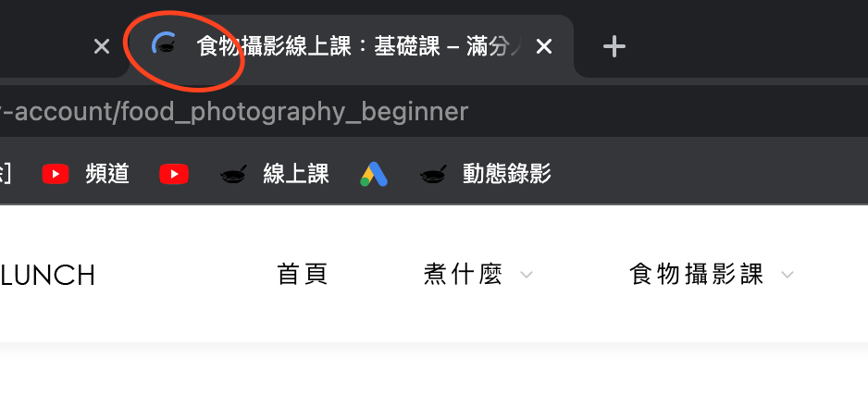Expand the 煮什麼 menu chevron
This screenshot has height=407, width=868.
[x=527, y=275]
